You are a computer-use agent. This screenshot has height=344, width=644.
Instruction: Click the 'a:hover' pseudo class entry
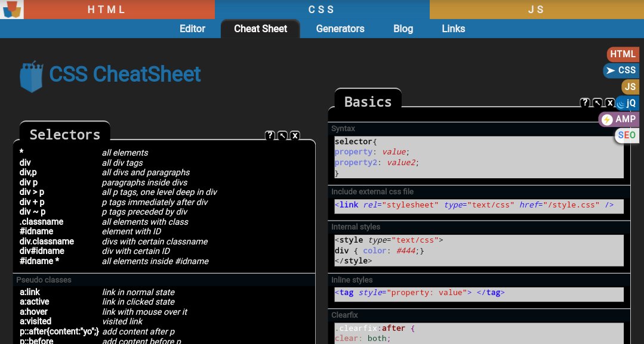(33, 312)
